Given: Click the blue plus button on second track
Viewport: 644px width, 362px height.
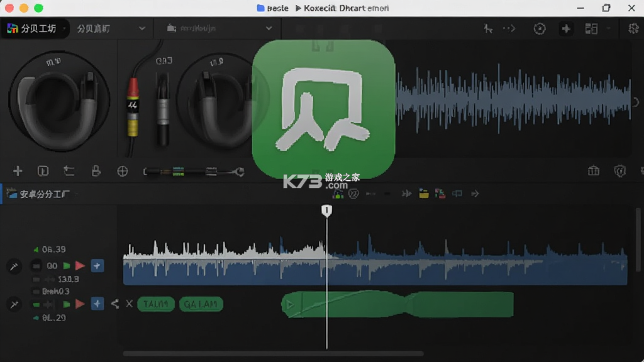Looking at the screenshot, I should pyautogui.click(x=97, y=304).
